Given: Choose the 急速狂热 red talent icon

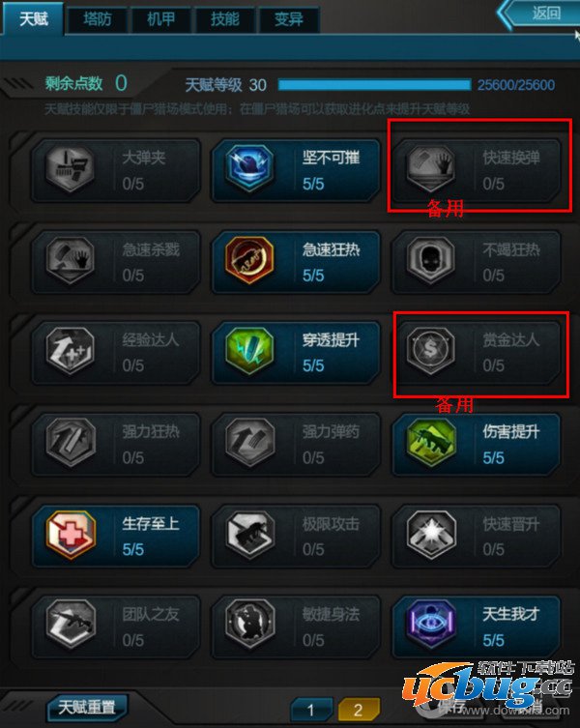Looking at the screenshot, I should 249,259.
